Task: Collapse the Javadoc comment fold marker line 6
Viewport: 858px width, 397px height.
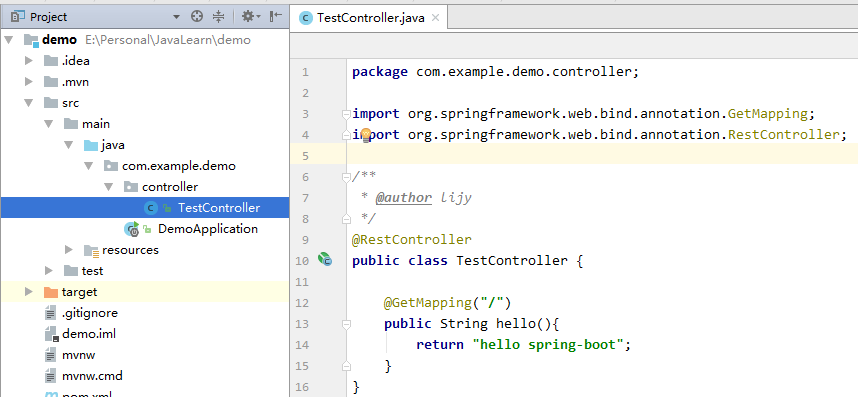Action: click(346, 177)
